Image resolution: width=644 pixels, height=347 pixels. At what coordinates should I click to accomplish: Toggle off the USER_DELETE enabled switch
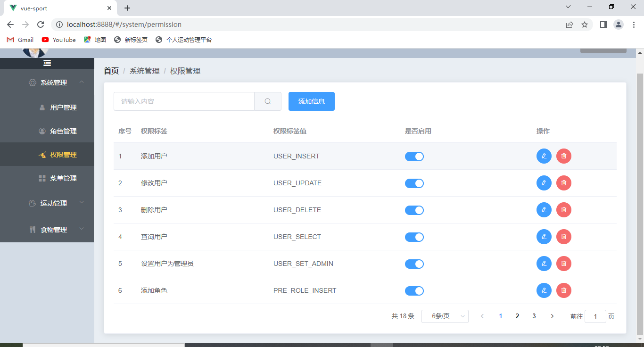coord(414,210)
